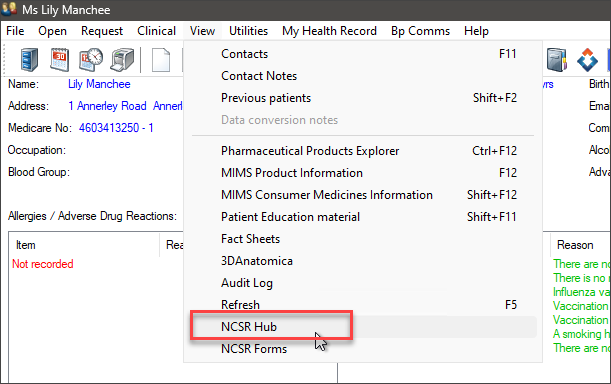Click the blank page new document icon
Screen dimensions: 611x384
(x=161, y=60)
